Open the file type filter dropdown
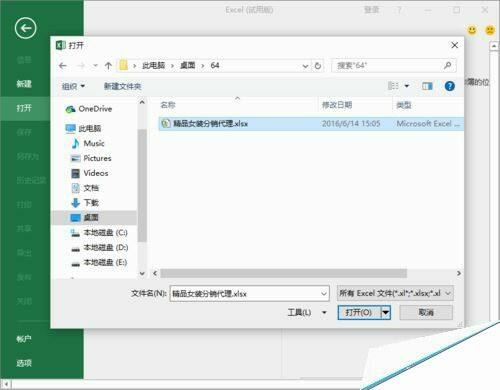This screenshot has width=500, height=390. (x=448, y=293)
